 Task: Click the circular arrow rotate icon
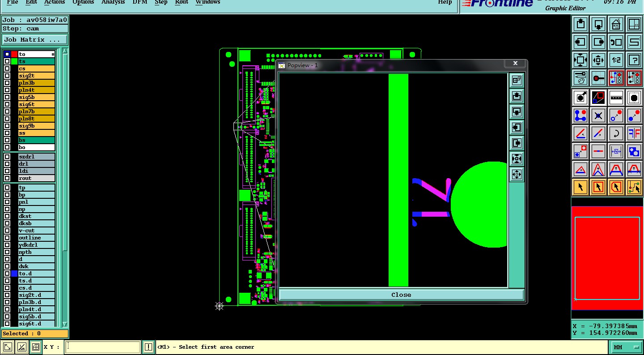(616, 133)
